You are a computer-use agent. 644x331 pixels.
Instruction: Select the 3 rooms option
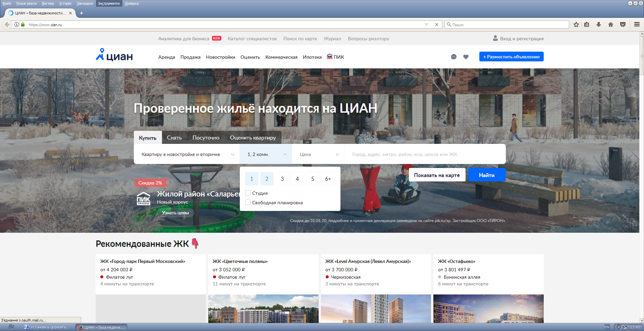[282, 179]
